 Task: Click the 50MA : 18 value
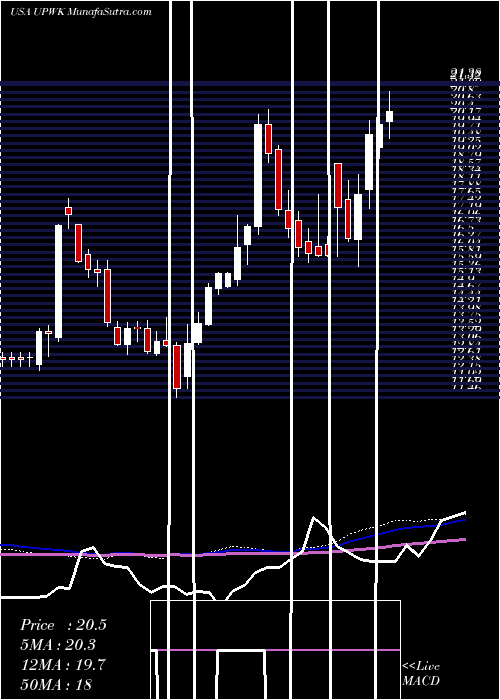coord(56,684)
